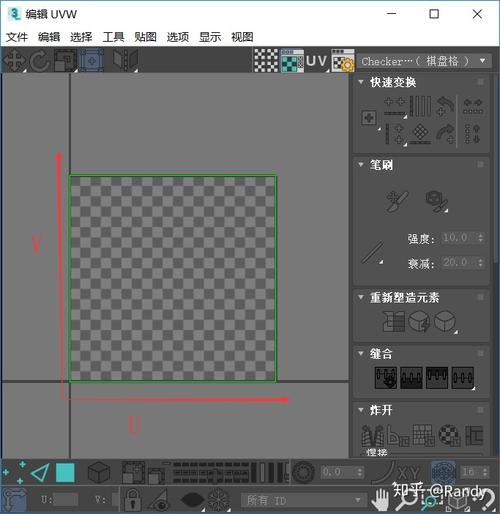
Task: Toggle Select By Element cube icon
Action: [99, 472]
